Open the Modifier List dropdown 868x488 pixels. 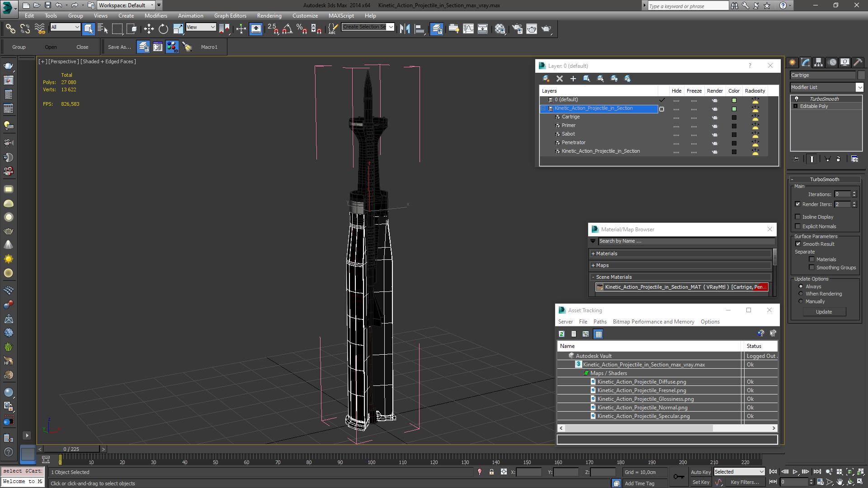(859, 87)
